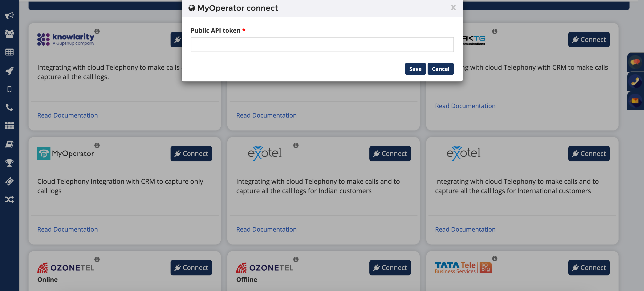Click info icon beside Tata Tele logo

click(x=495, y=259)
